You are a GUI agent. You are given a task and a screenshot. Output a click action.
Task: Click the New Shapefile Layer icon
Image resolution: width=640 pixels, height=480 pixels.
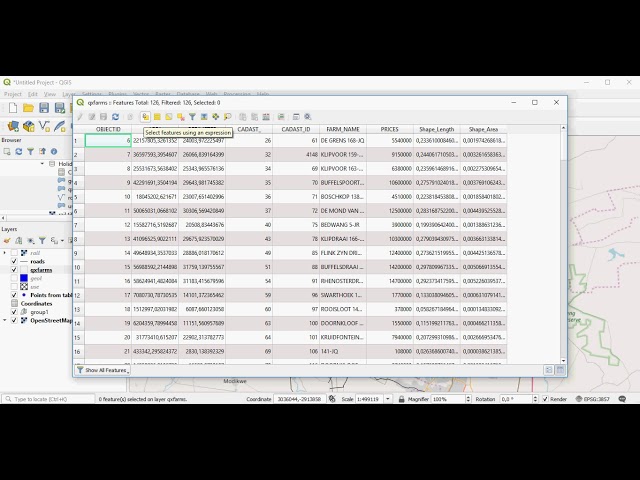point(44,127)
